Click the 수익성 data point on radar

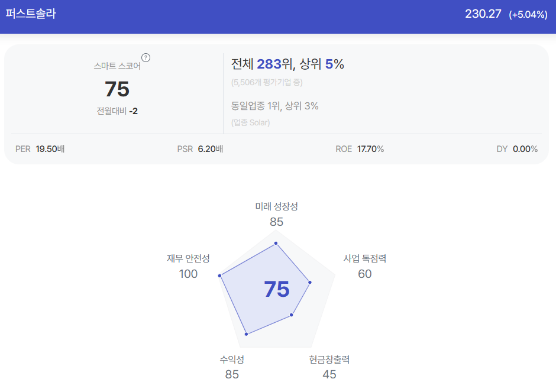click(x=247, y=334)
